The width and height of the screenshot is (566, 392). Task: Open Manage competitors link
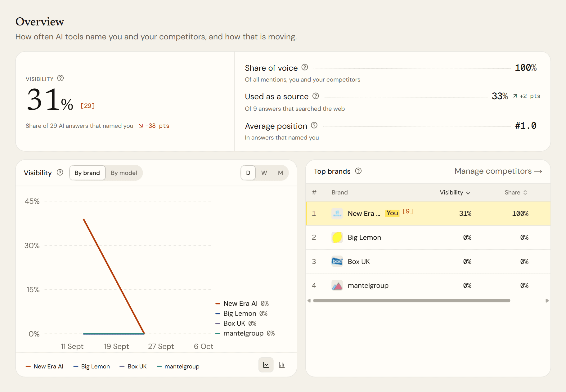click(x=498, y=171)
